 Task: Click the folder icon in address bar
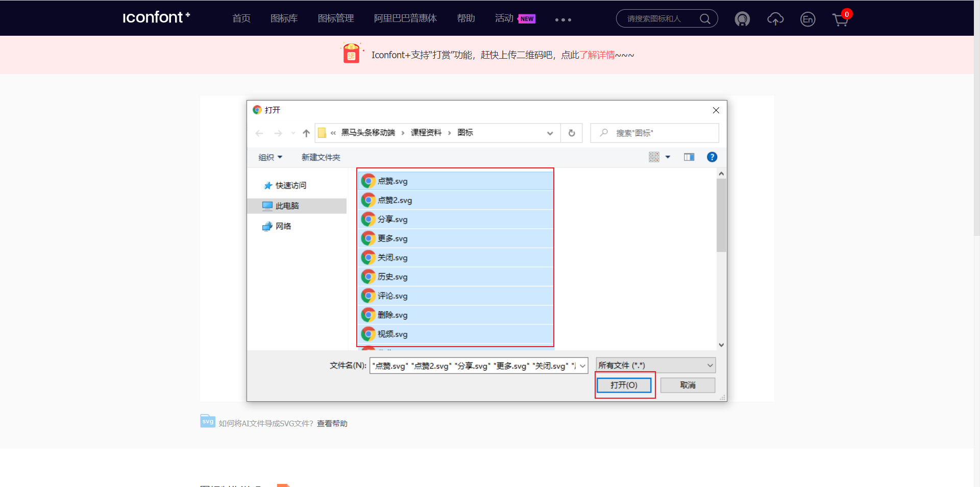(322, 133)
